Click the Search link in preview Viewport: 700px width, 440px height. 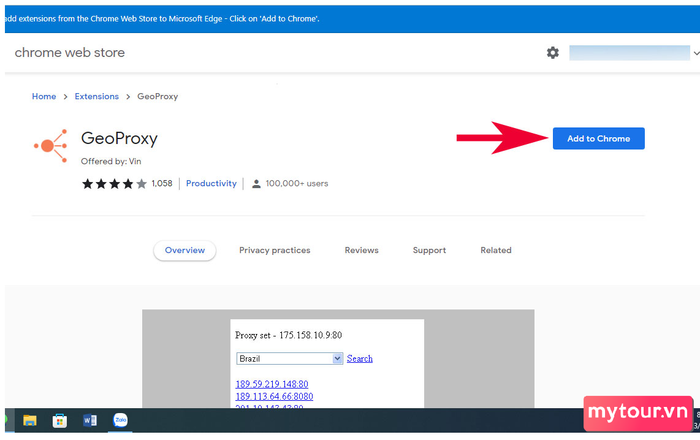click(359, 358)
